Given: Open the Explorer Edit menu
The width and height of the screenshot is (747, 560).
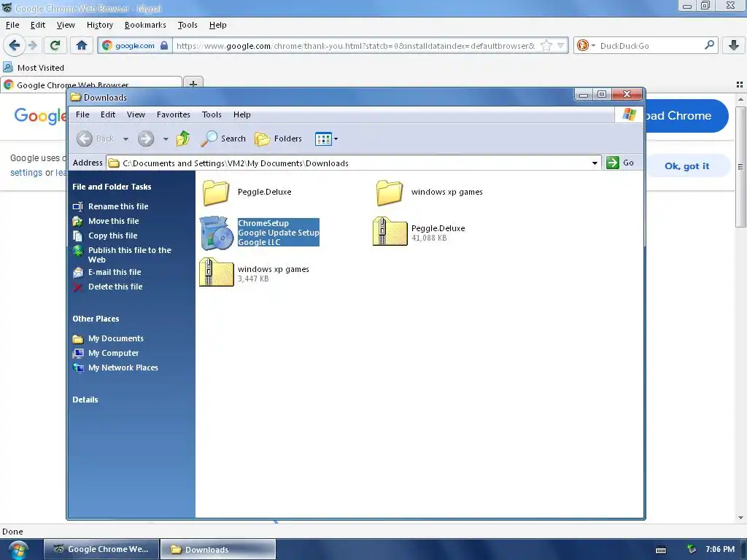Looking at the screenshot, I should tap(108, 114).
